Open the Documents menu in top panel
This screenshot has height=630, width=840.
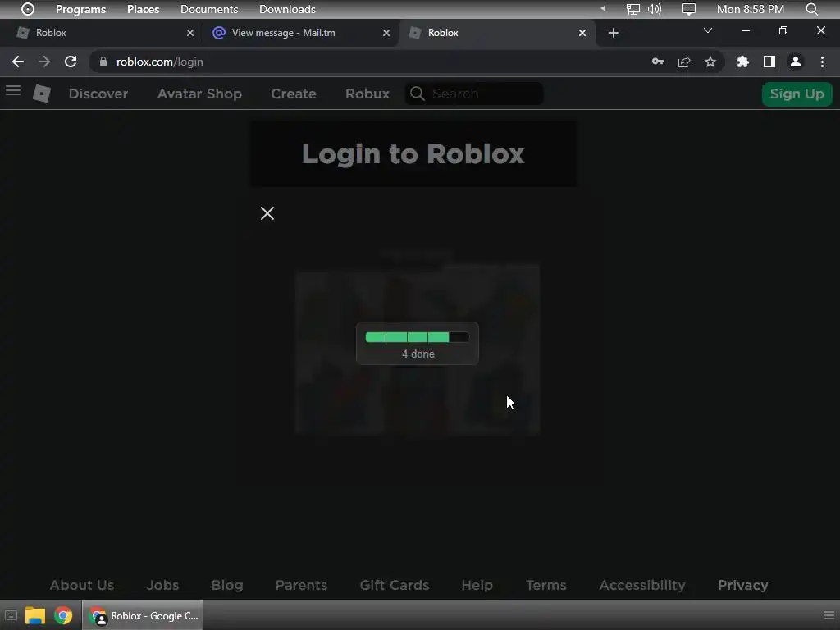(209, 9)
